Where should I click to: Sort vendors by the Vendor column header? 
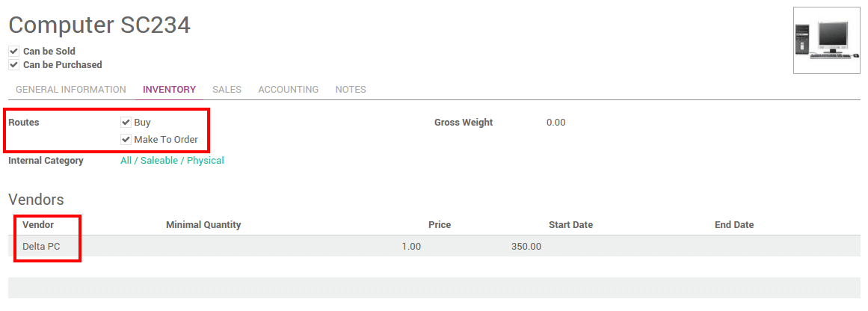(38, 225)
